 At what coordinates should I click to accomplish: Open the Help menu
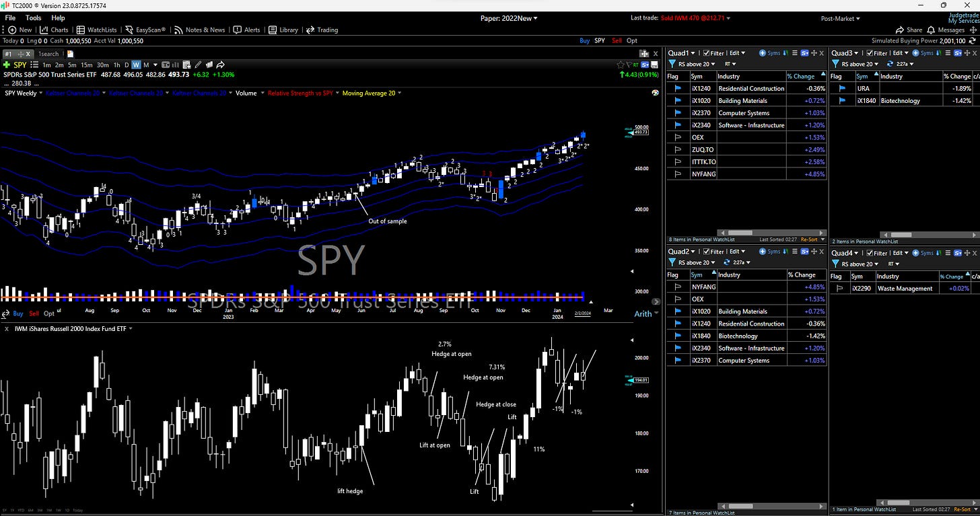coord(58,18)
